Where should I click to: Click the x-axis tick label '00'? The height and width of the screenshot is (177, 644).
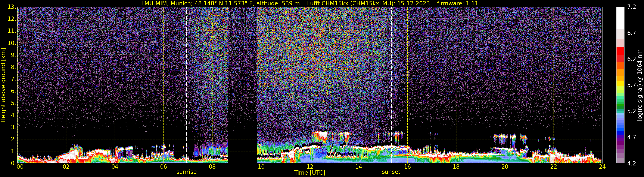(20, 167)
